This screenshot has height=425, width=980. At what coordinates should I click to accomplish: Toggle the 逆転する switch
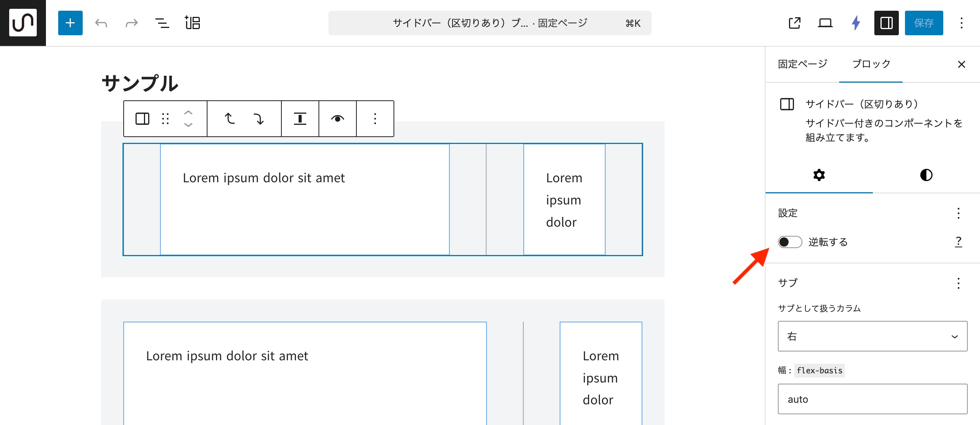click(790, 242)
